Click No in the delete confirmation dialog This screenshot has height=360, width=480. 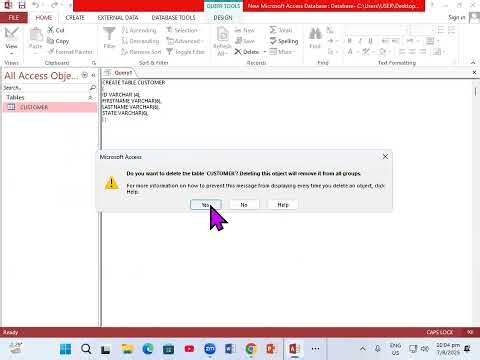[244, 205]
